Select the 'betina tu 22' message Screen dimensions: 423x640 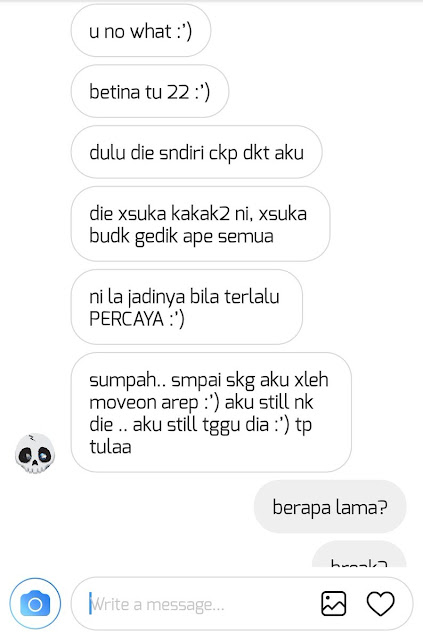[x=150, y=91]
